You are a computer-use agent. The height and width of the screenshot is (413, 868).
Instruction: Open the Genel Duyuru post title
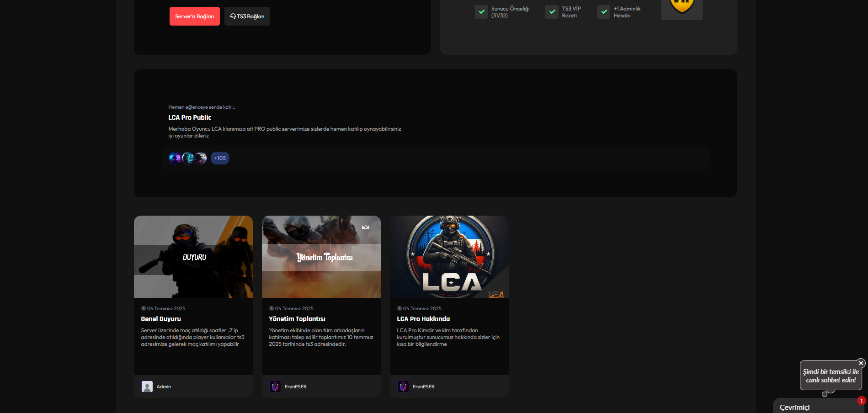pos(161,319)
